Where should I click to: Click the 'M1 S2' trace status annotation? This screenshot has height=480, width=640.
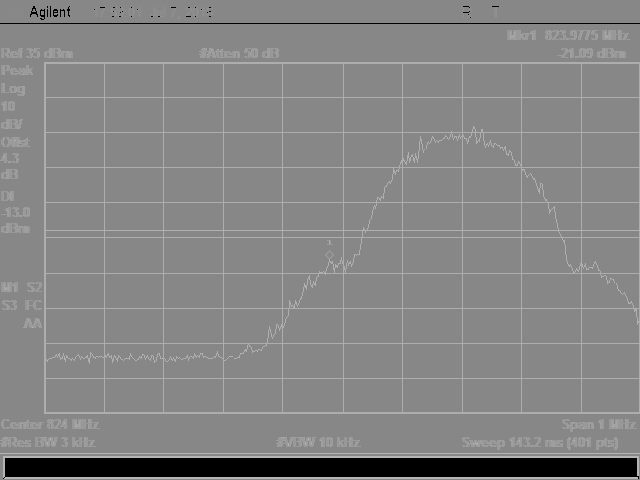(22, 287)
